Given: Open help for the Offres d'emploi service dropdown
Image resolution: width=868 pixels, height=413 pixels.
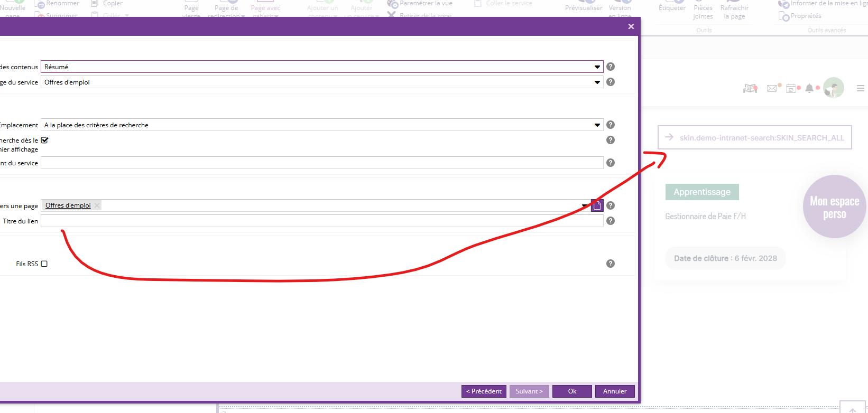Looking at the screenshot, I should [611, 82].
